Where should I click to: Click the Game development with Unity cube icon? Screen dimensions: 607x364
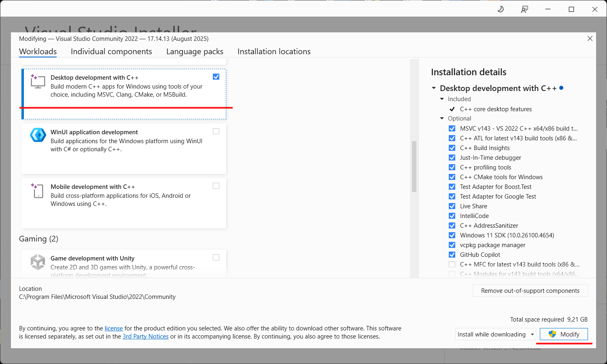tap(38, 262)
